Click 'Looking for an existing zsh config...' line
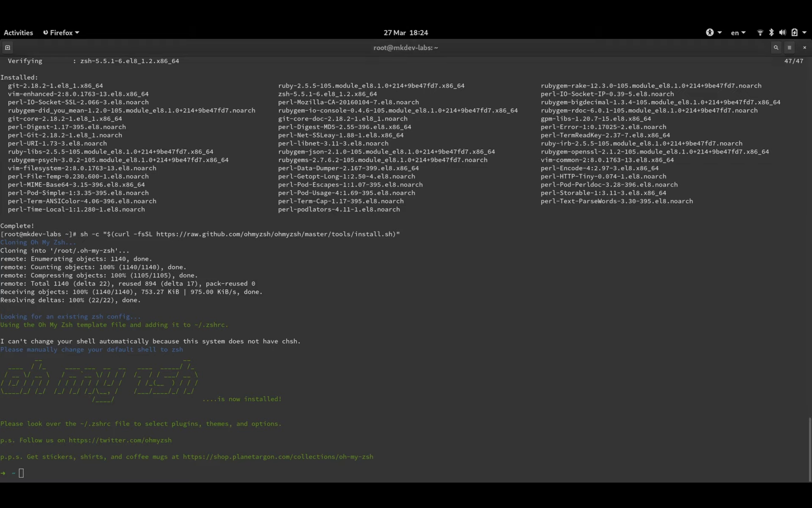Viewport: 812px width, 508px height. [70, 316]
